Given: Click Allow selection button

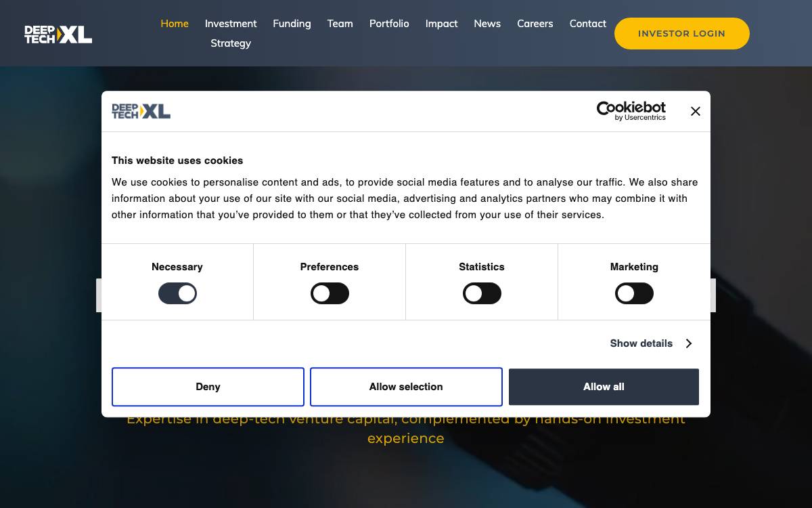Looking at the screenshot, I should pyautogui.click(x=406, y=387).
